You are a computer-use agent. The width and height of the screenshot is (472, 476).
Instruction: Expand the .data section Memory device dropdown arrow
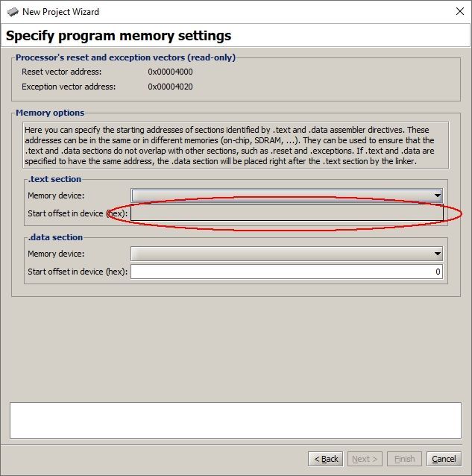[x=437, y=254]
